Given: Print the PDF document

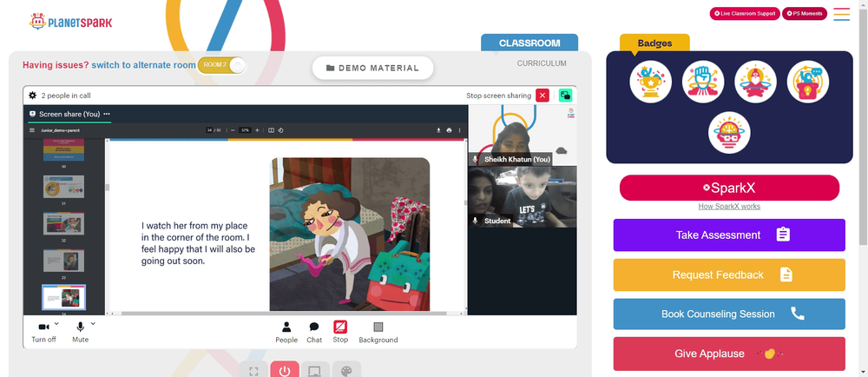Looking at the screenshot, I should [x=449, y=130].
